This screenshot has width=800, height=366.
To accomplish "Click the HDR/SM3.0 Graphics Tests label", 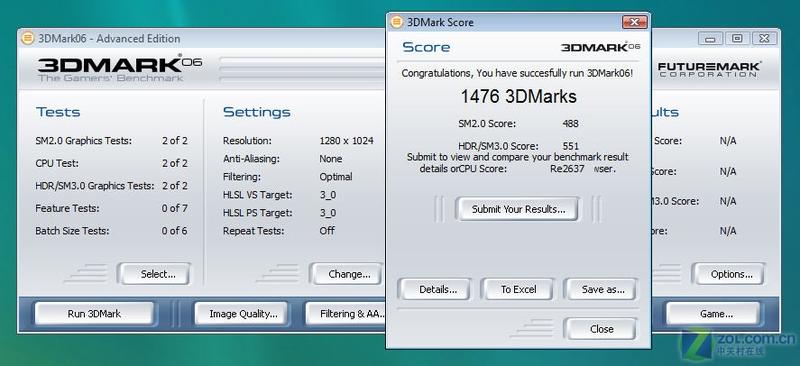I will [94, 186].
